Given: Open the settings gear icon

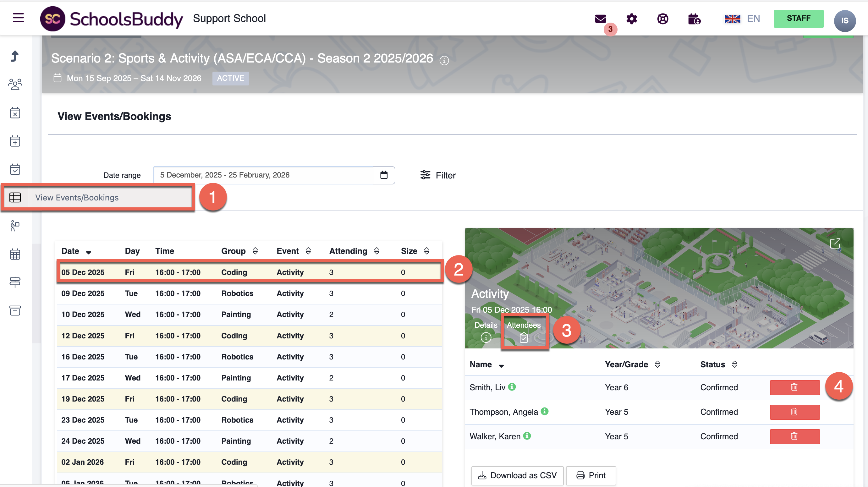Looking at the screenshot, I should point(631,19).
